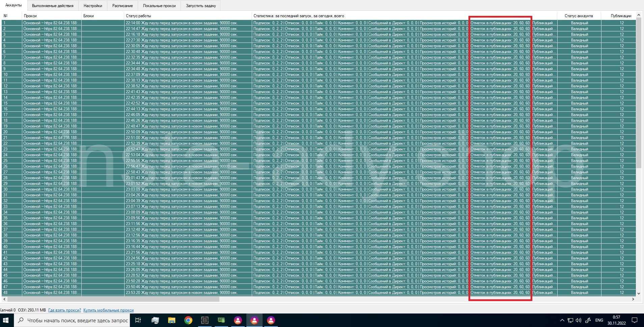Open the clock showing 0:57
The height and width of the screenshot is (327, 644).
(x=617, y=320)
